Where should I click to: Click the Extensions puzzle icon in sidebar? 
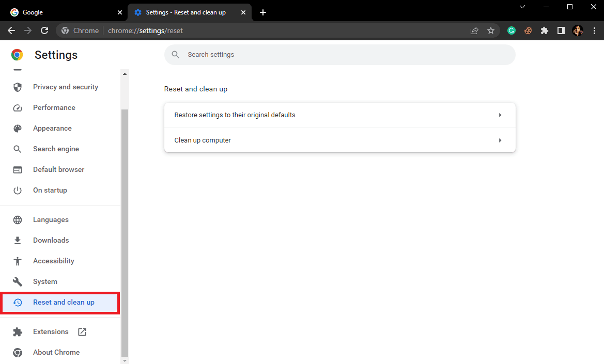(x=18, y=331)
